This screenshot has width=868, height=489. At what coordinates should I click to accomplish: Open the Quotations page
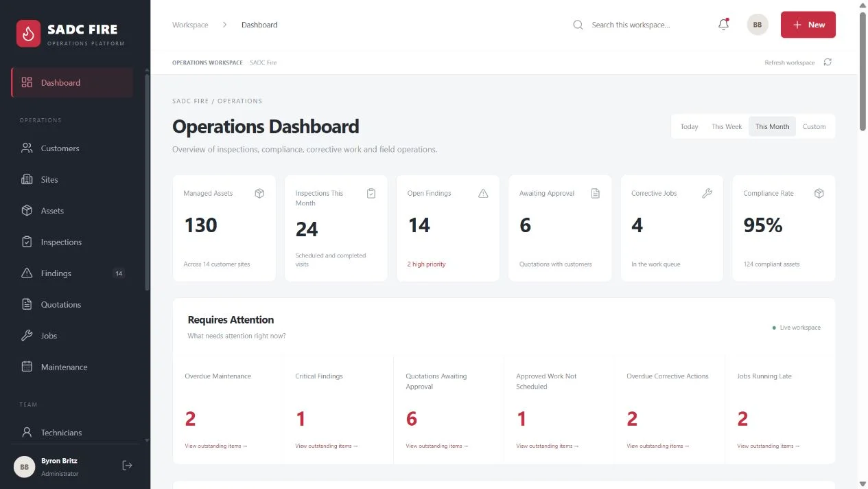(x=72, y=304)
